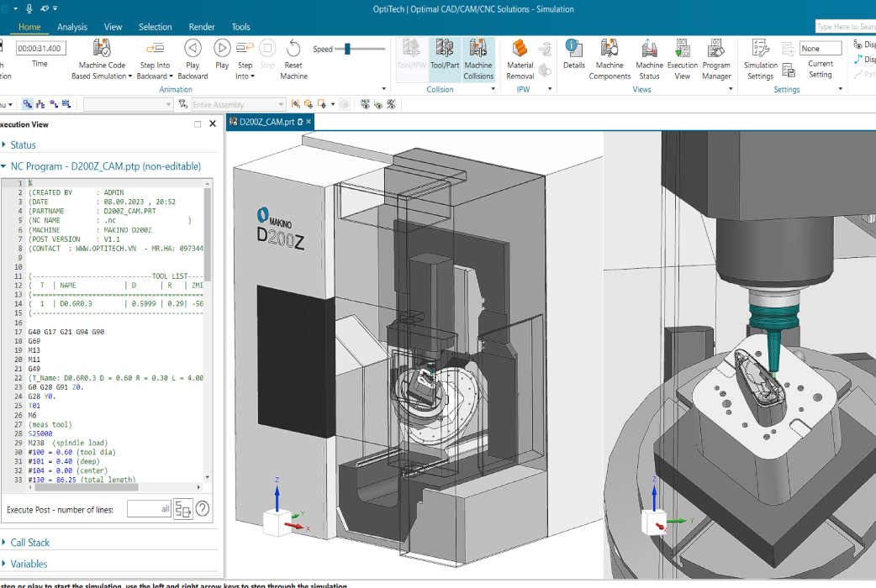The image size is (876, 588).
Task: Open the Entire Assembly dropdown
Action: click(239, 104)
